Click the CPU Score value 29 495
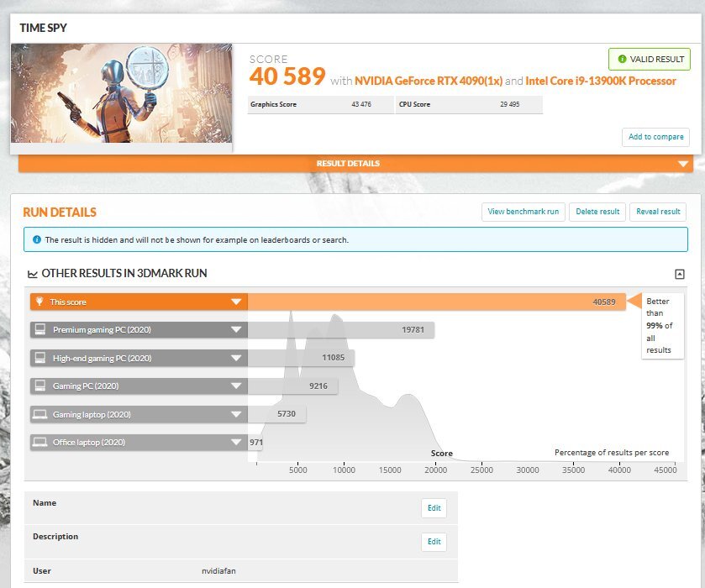This screenshot has height=588, width=705. pyautogui.click(x=509, y=104)
